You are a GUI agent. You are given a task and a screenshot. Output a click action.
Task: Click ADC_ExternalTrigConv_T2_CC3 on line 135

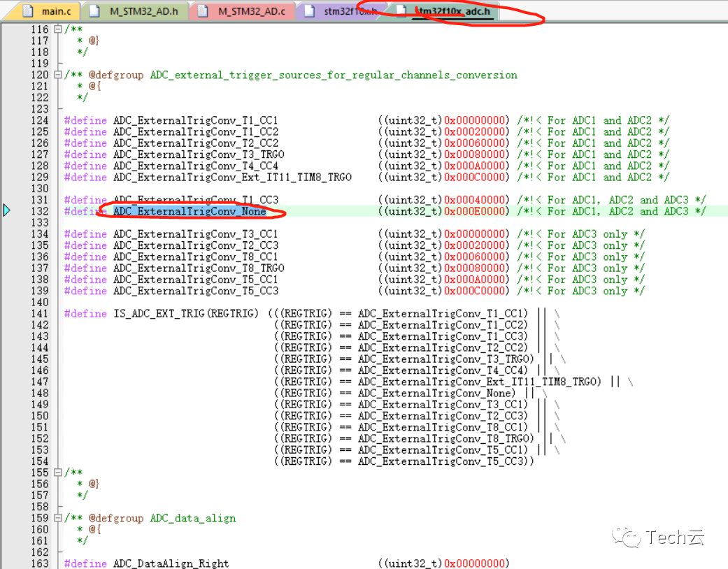coord(196,245)
